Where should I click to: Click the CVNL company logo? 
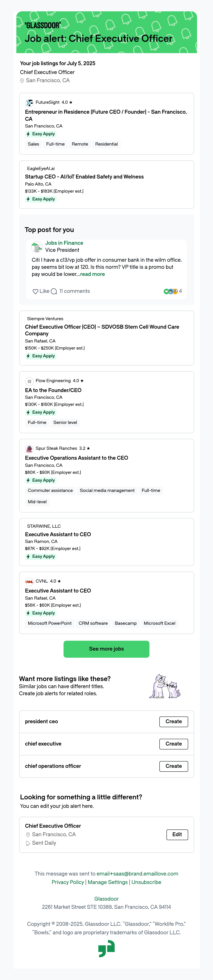(29, 582)
